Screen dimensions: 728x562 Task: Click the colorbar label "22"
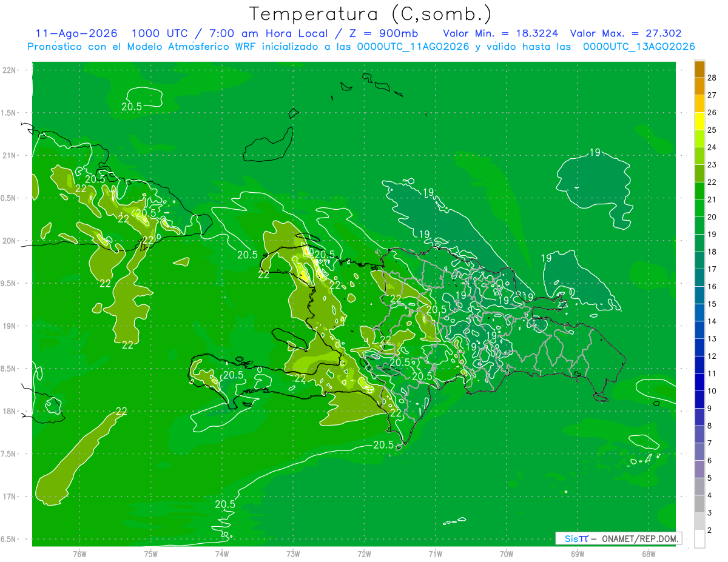pyautogui.click(x=712, y=182)
